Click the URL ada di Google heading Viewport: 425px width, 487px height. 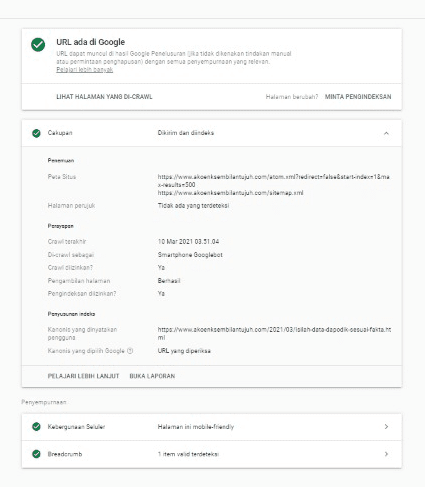click(x=91, y=42)
